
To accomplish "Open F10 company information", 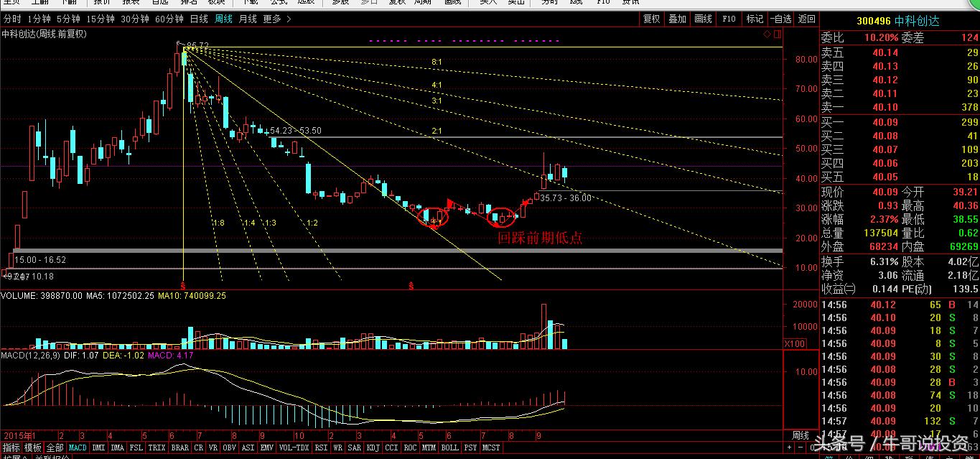I will (x=729, y=19).
